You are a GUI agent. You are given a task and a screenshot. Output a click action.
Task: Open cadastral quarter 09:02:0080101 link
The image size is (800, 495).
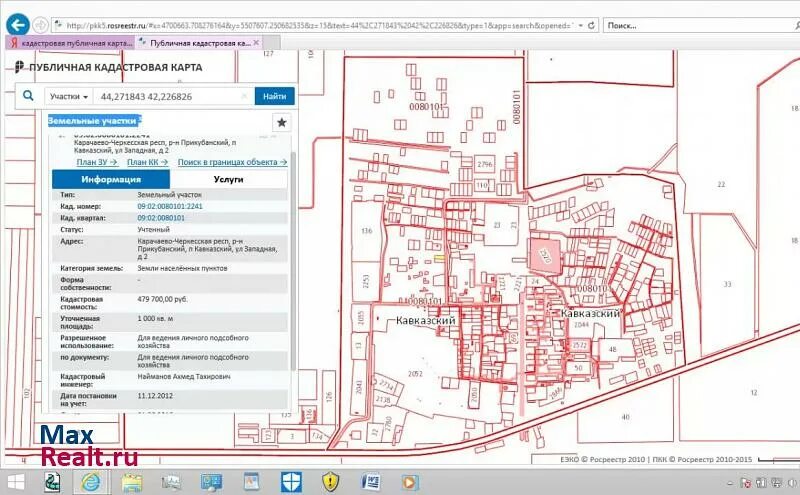(161, 218)
